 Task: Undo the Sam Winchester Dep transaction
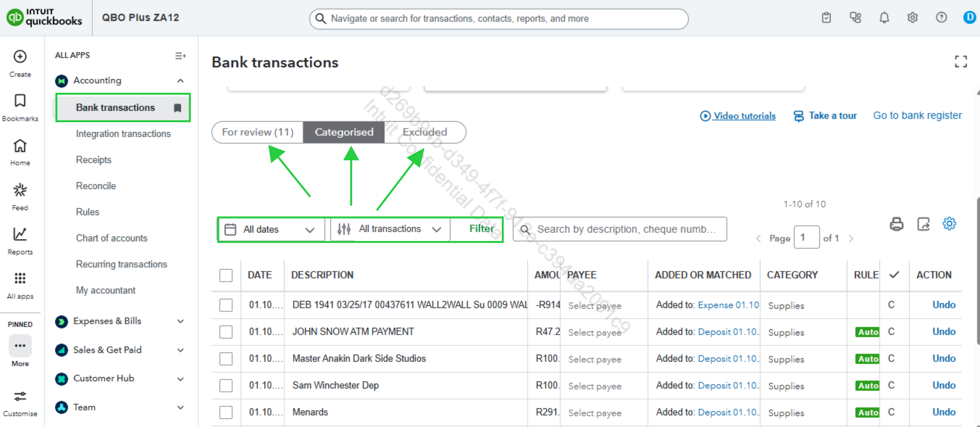pyautogui.click(x=943, y=385)
